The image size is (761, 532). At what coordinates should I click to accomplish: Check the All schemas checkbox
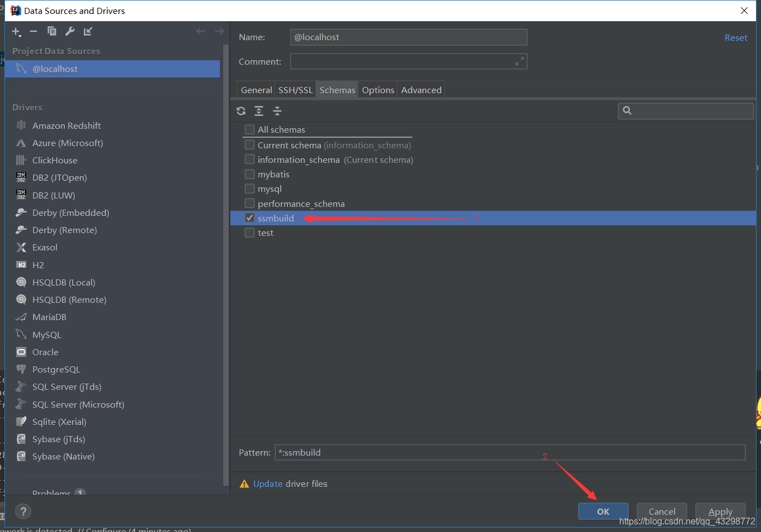click(249, 129)
